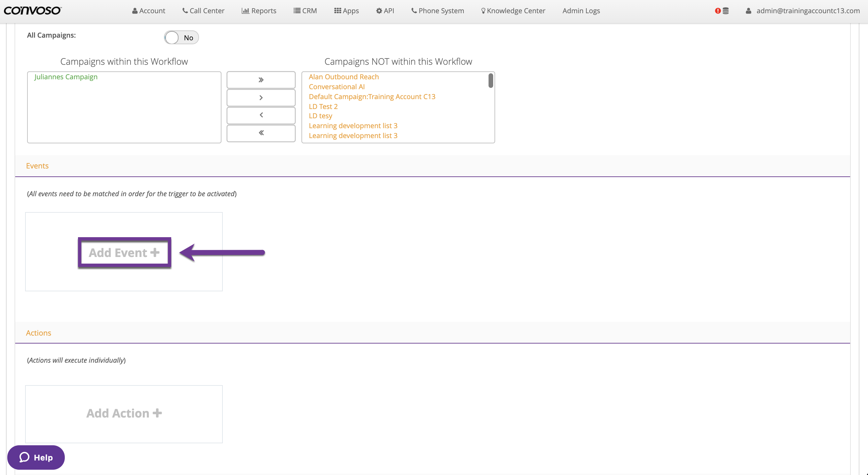868x475 pixels.
Task: Click the single right arrow move button
Action: click(261, 98)
